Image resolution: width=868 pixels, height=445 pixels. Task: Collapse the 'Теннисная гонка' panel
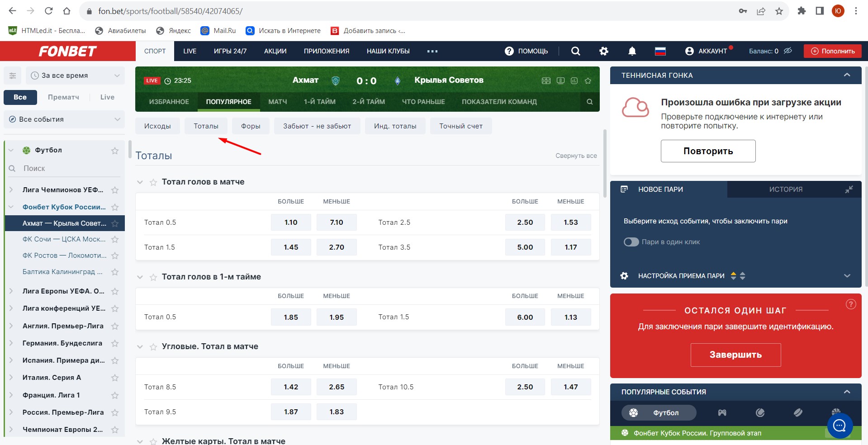[847, 75]
